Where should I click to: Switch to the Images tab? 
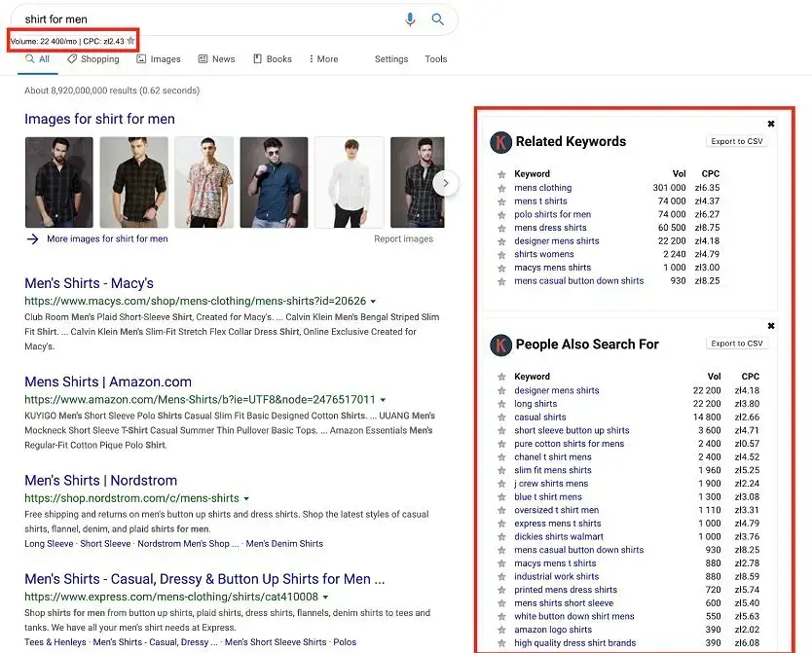pyautogui.click(x=159, y=59)
